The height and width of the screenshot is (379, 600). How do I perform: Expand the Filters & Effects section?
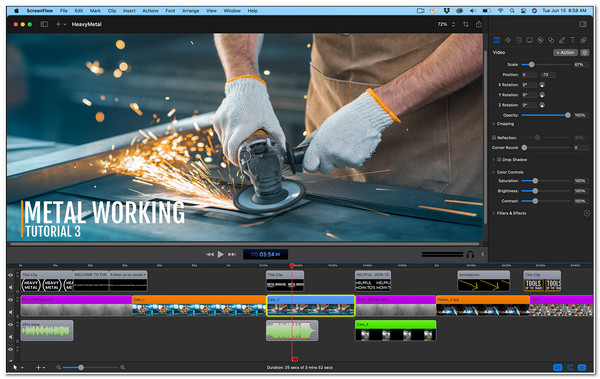pyautogui.click(x=494, y=213)
